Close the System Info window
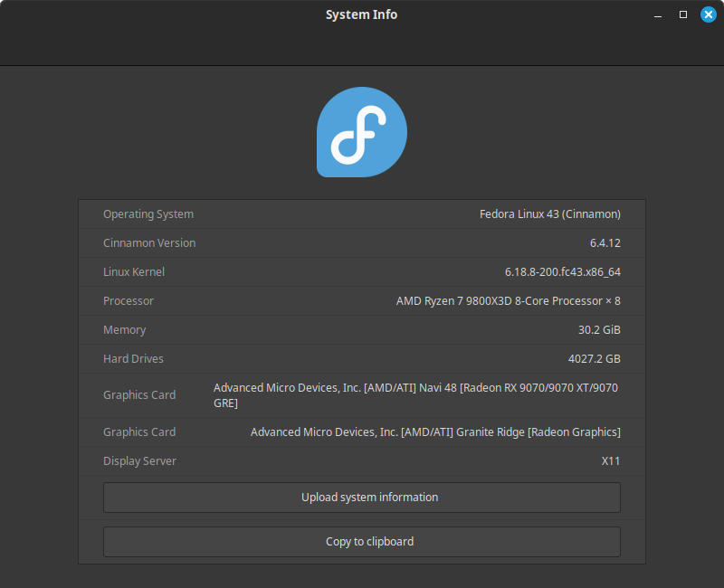 point(708,14)
